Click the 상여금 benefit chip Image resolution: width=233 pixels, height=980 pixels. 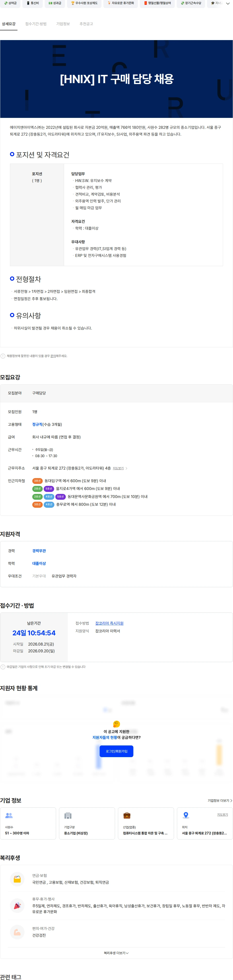click(10, 3)
